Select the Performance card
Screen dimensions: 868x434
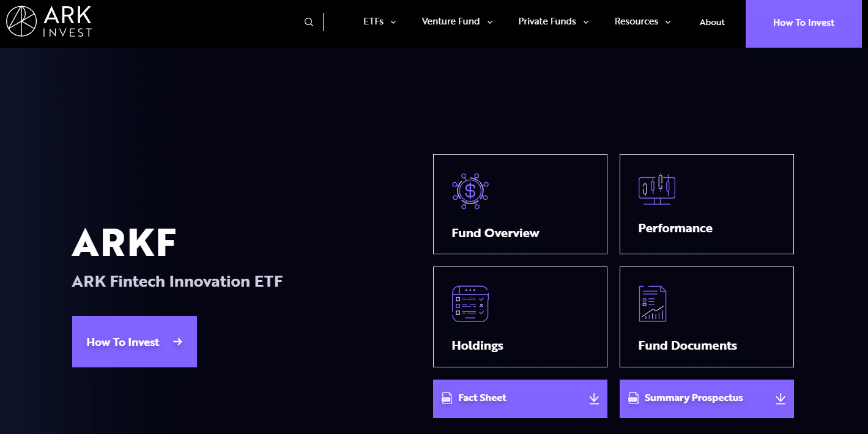707,204
